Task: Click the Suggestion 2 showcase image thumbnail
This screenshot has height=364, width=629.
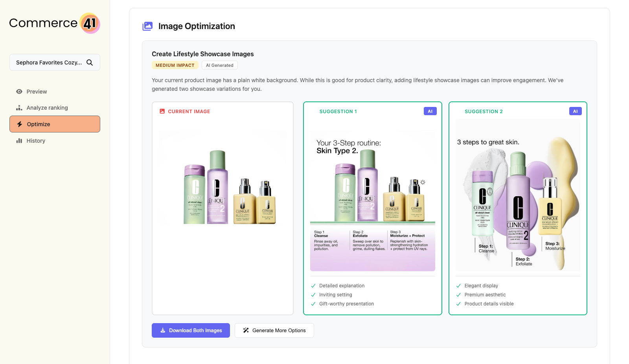Action: coord(517,195)
